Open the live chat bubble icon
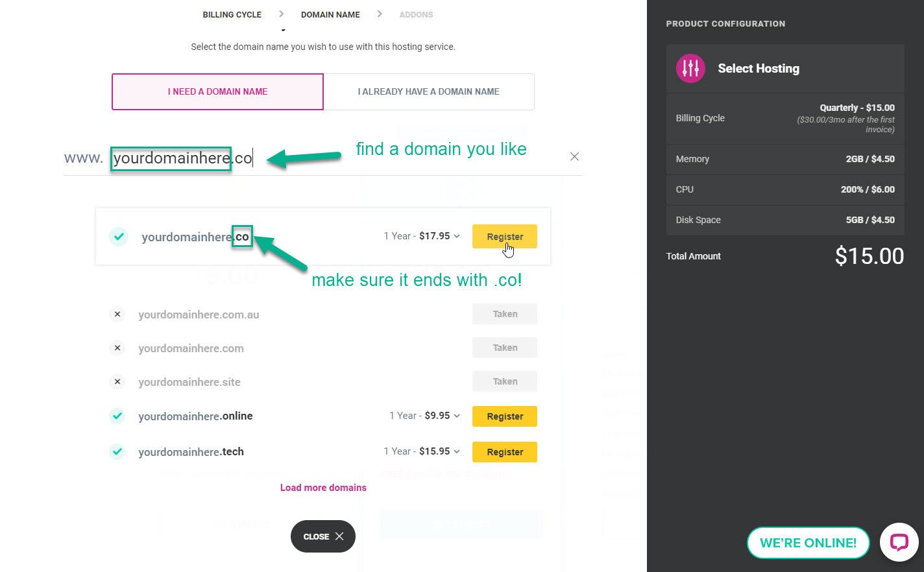Screen dimensions: 924x572 pyautogui.click(x=899, y=542)
